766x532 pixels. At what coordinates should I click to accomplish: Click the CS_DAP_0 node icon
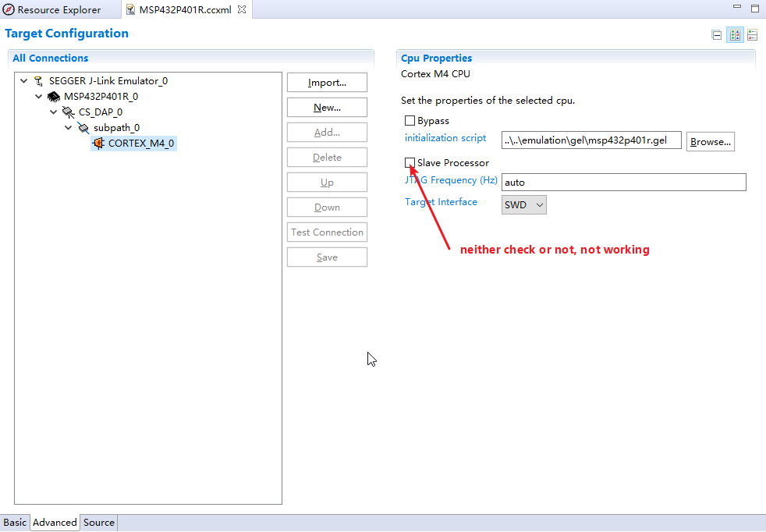pos(69,112)
